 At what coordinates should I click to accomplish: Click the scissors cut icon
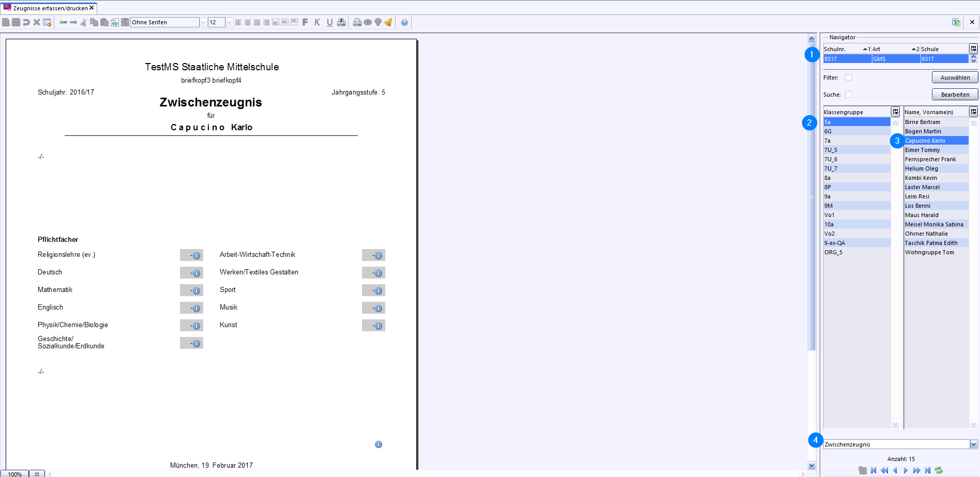[x=84, y=22]
